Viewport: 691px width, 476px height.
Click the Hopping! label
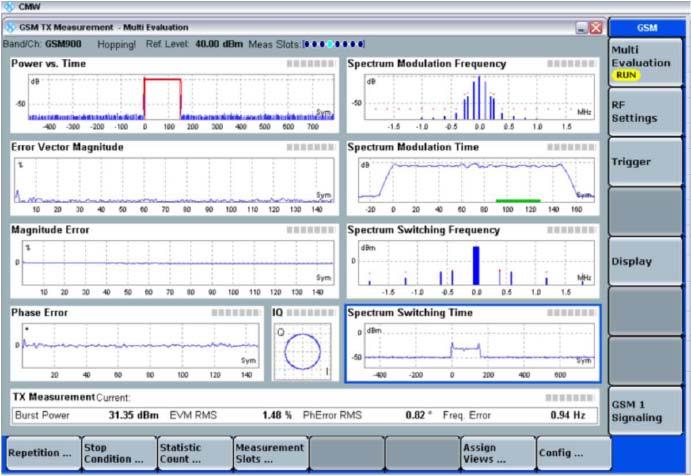(x=116, y=45)
